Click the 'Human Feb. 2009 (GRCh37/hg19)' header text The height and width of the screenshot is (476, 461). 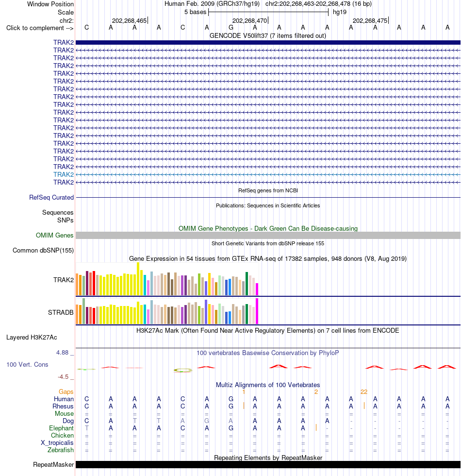pyautogui.click(x=212, y=4)
